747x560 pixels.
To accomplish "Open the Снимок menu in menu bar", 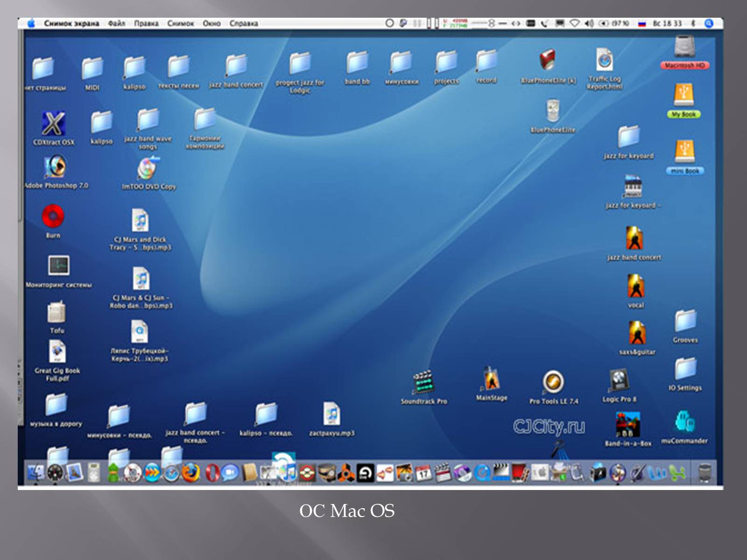I will tap(181, 23).
